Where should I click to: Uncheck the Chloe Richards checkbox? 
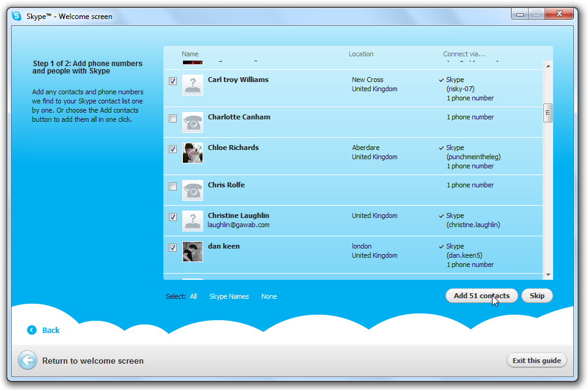[x=173, y=149]
